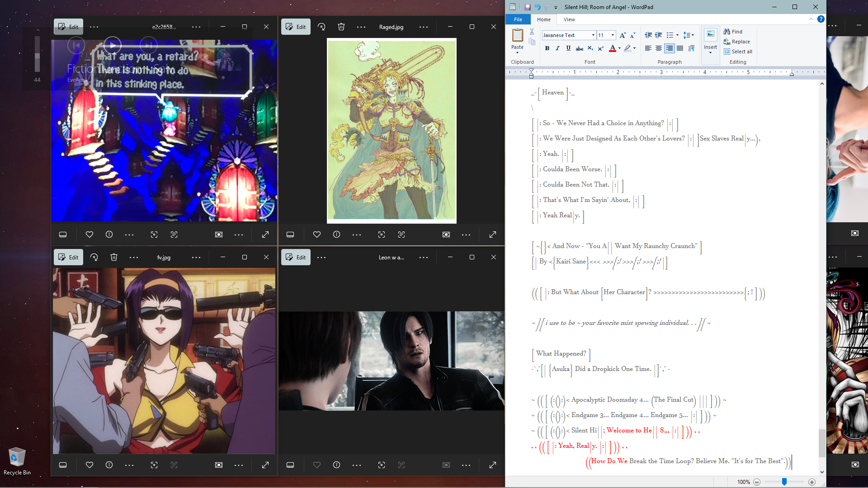Click Edit in the fv.jpg window

[x=68, y=258]
